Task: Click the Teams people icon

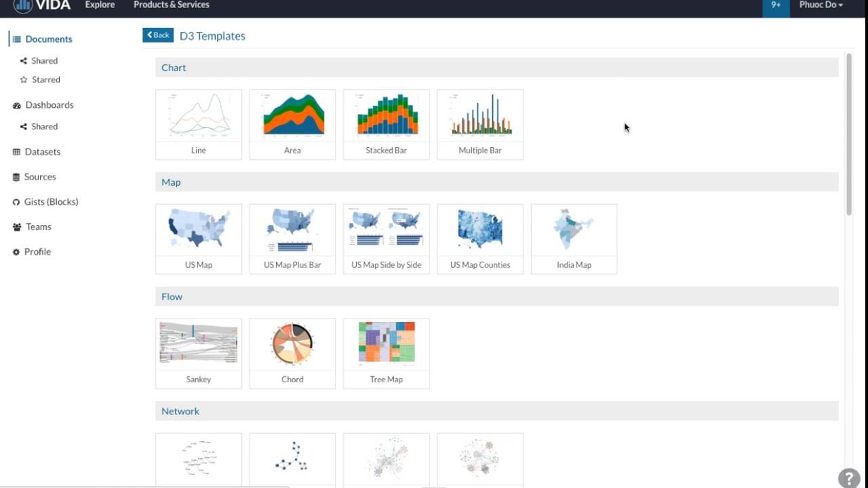Action: (17, 227)
